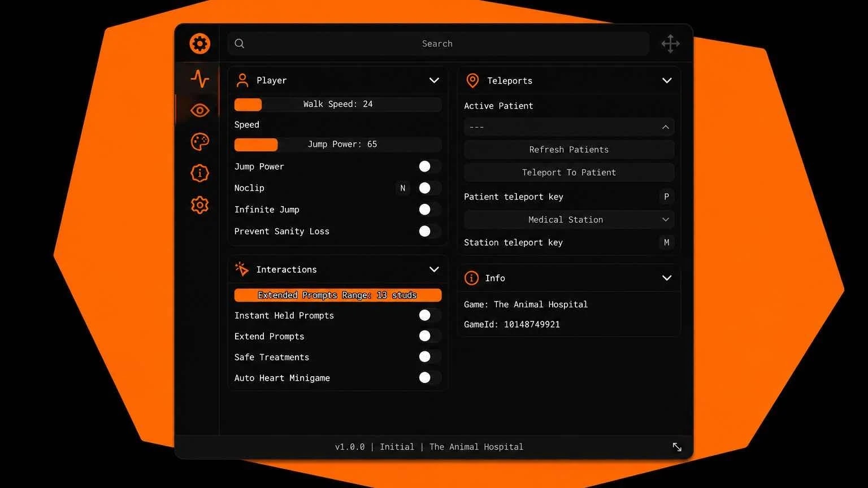Click the move window arrows icon
This screenshot has height=488, width=868.
(670, 43)
